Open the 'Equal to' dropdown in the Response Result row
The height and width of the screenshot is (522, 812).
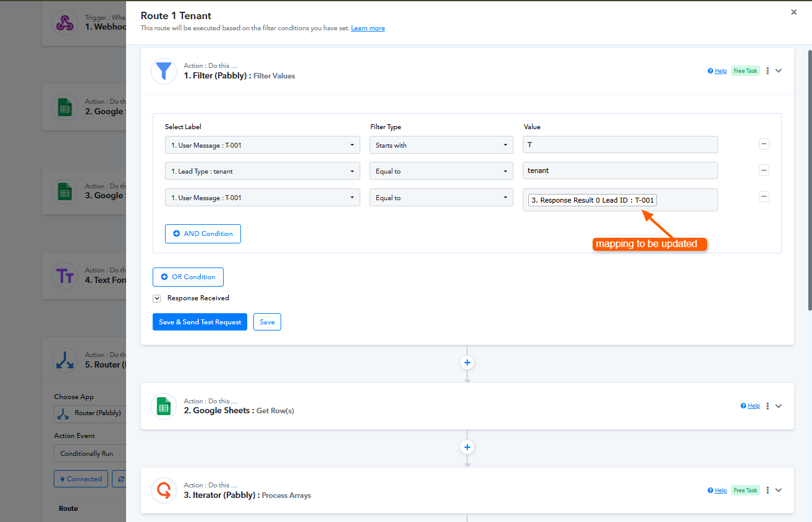[441, 198]
